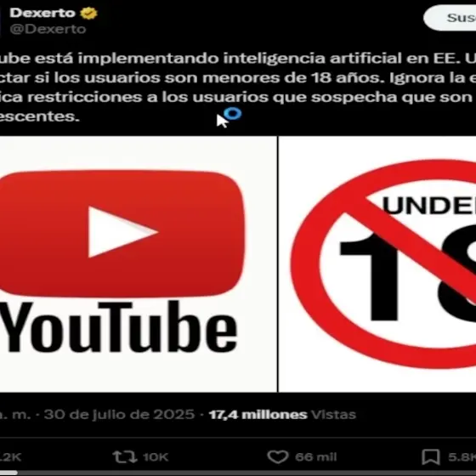Click the 17,4 millones Vistas counter

(282, 415)
